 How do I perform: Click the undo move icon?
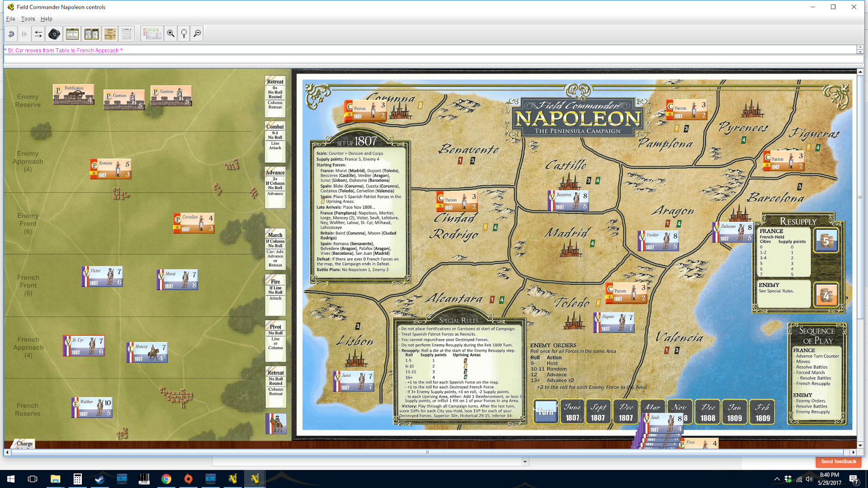(11, 34)
